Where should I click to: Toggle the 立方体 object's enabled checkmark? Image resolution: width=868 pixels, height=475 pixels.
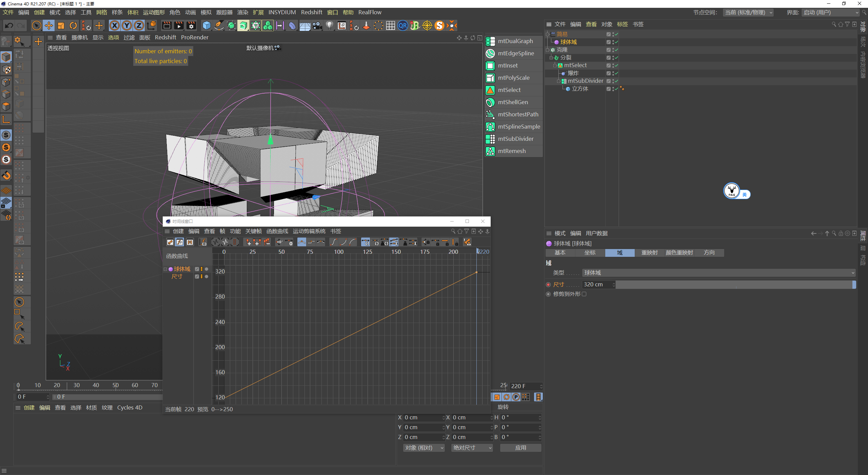[x=616, y=89]
